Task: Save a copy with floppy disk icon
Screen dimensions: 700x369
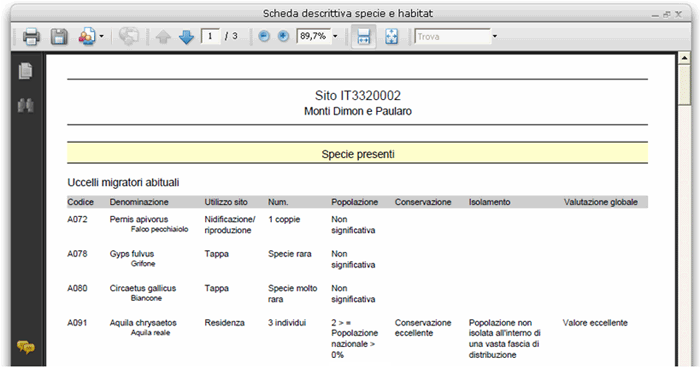Action: 59,37
